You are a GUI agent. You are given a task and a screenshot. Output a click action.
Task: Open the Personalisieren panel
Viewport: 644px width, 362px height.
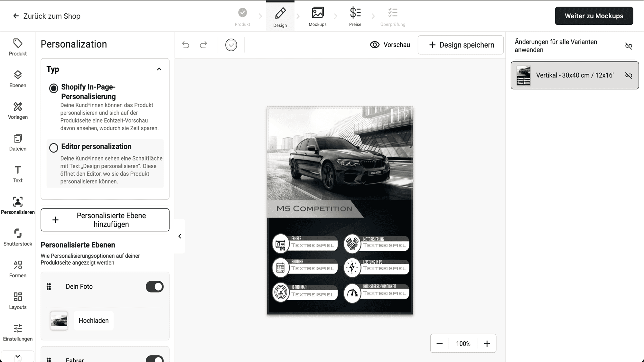tap(18, 206)
